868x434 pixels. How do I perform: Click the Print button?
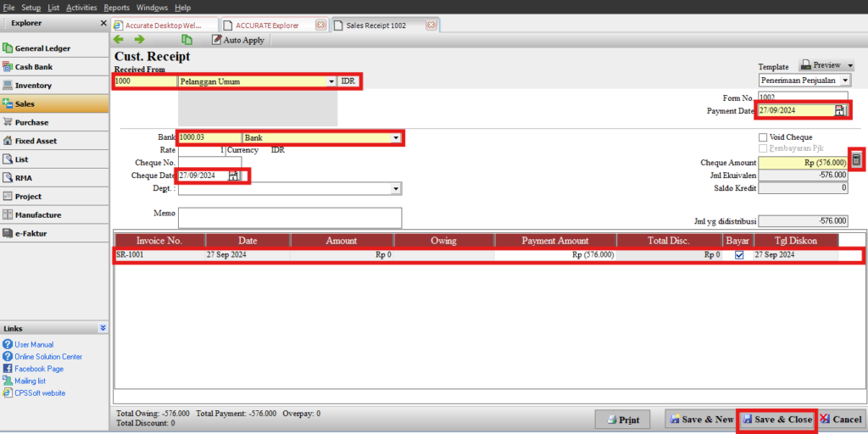coord(623,420)
